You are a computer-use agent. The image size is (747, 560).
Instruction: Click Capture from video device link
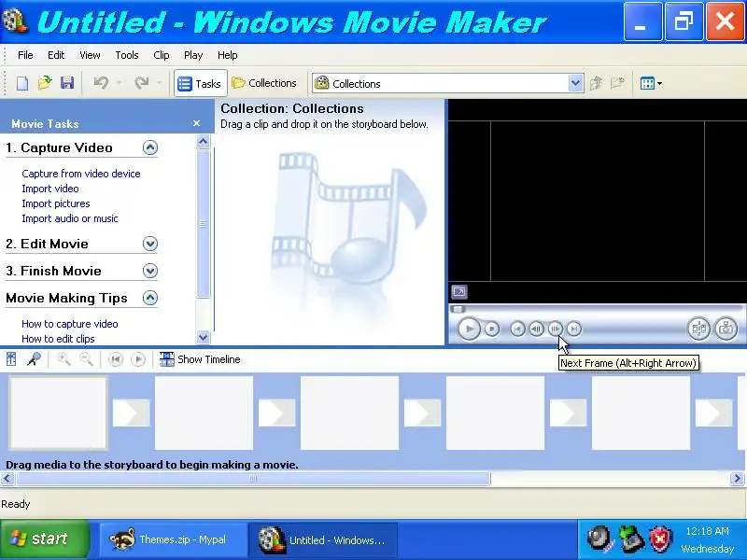tap(81, 174)
